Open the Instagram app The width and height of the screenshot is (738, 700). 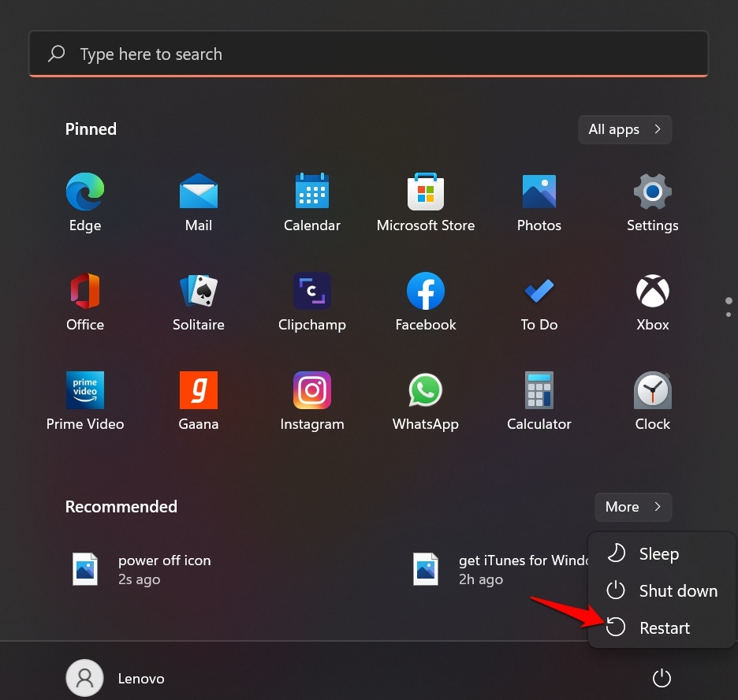(312, 401)
